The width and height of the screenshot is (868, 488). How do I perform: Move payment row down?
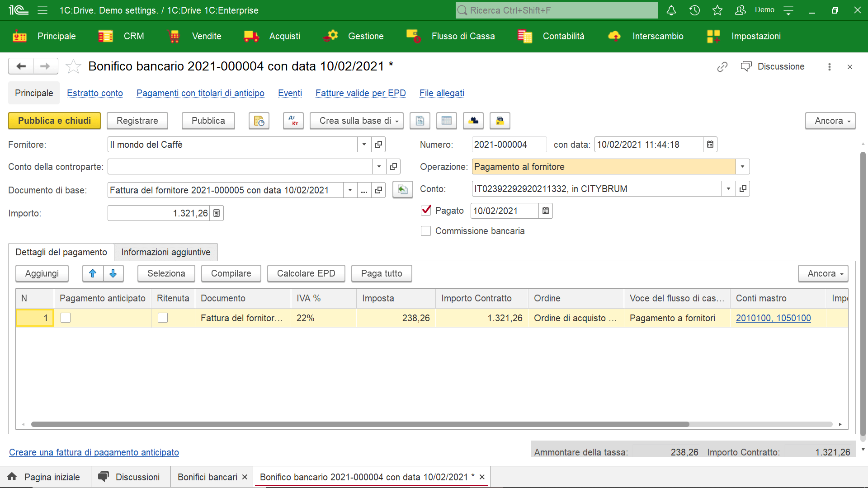coord(113,273)
